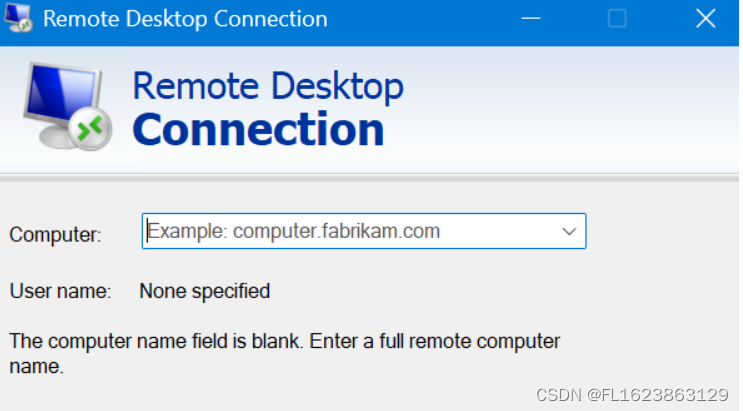The width and height of the screenshot is (743, 411).
Task: Click empty title bar area beside title
Action: point(420,18)
